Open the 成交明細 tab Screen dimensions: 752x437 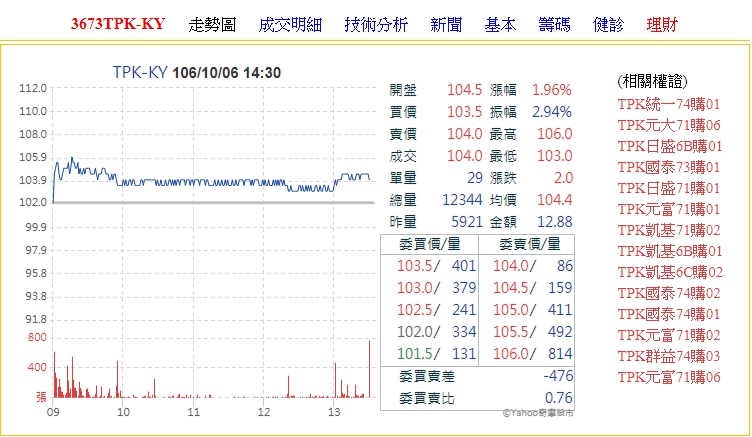tap(290, 24)
